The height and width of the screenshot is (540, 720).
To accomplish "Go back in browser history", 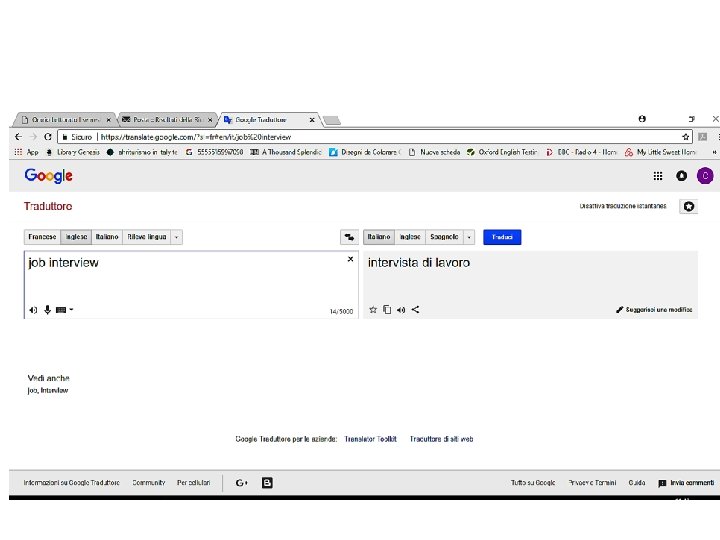I will (18, 137).
